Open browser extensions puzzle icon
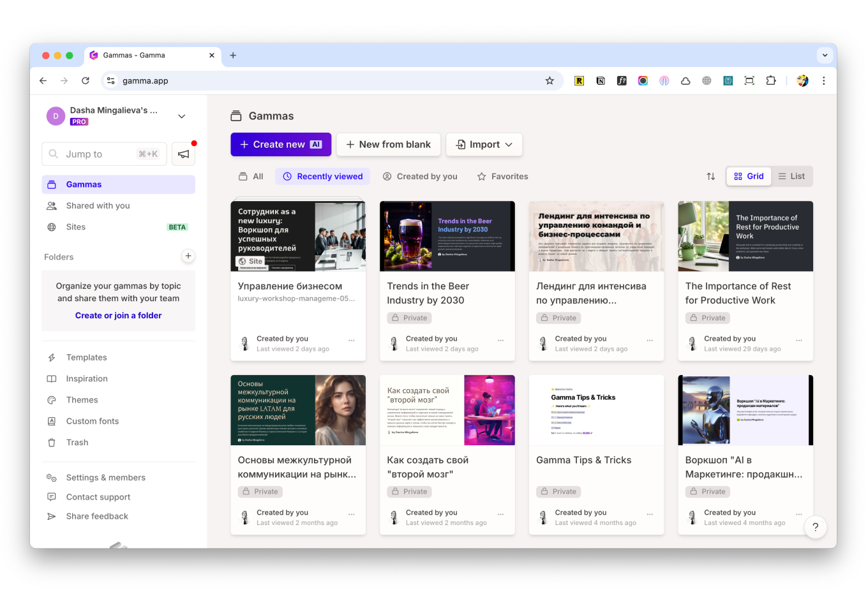Viewport: 868px width, 592px height. 770,81
